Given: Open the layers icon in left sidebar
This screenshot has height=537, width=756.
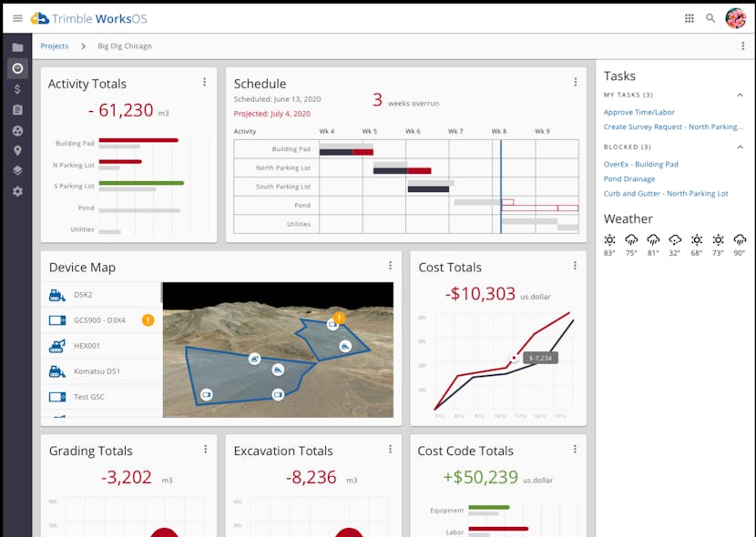Looking at the screenshot, I should point(17,171).
